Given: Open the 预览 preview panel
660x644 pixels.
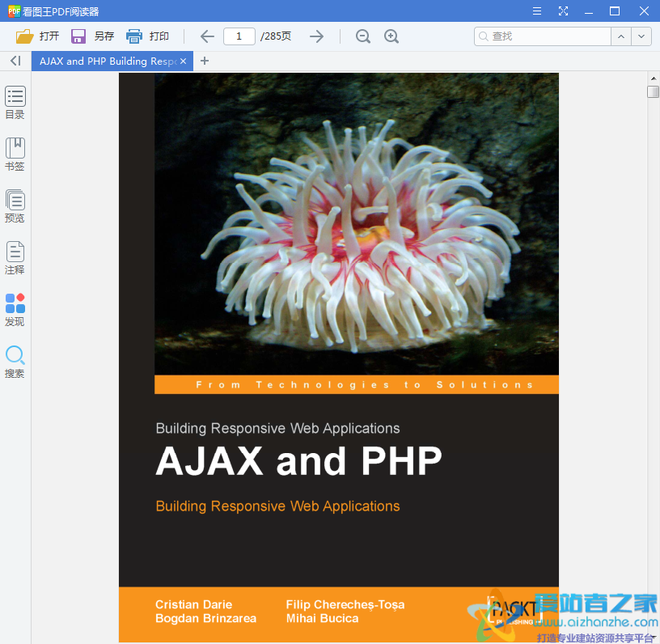Looking at the screenshot, I should 15,205.
